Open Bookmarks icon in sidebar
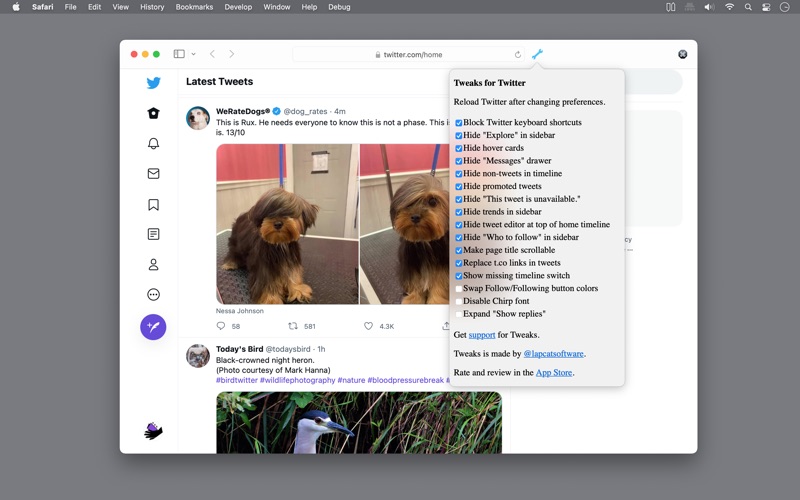The image size is (800, 500). point(153,205)
